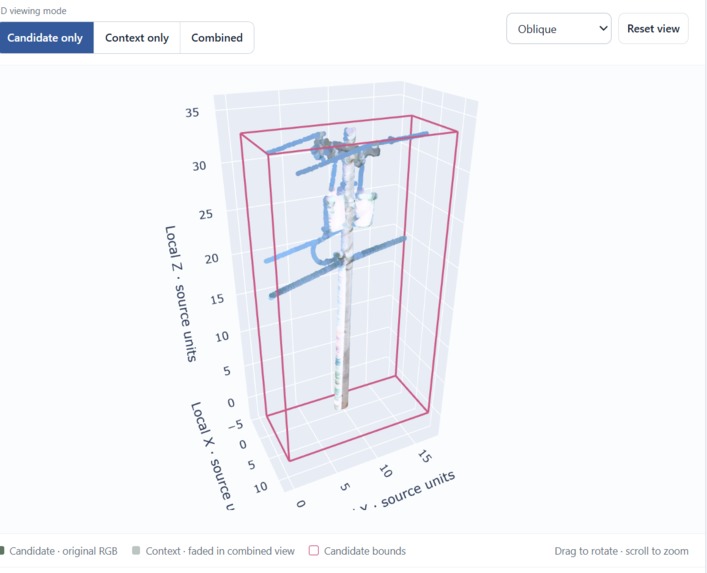Click the Candidate original RGB legend swatch
This screenshot has height=573, width=707.
[2, 550]
